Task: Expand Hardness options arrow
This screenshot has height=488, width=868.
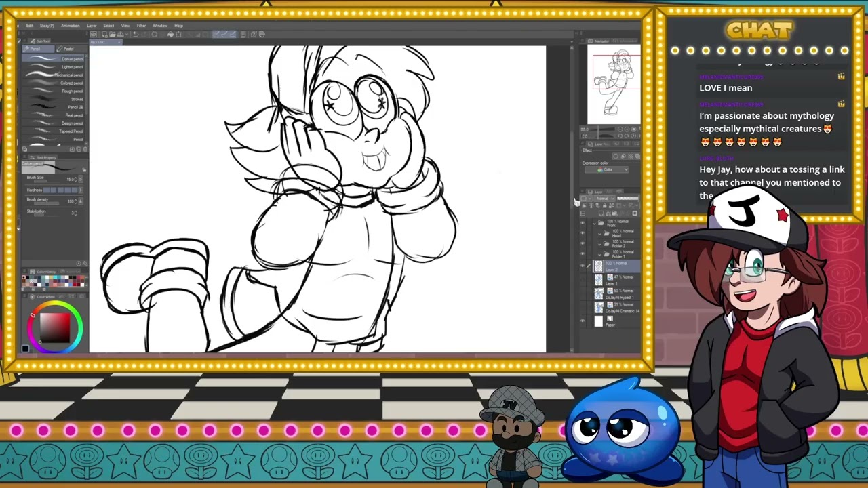Action: tap(81, 190)
